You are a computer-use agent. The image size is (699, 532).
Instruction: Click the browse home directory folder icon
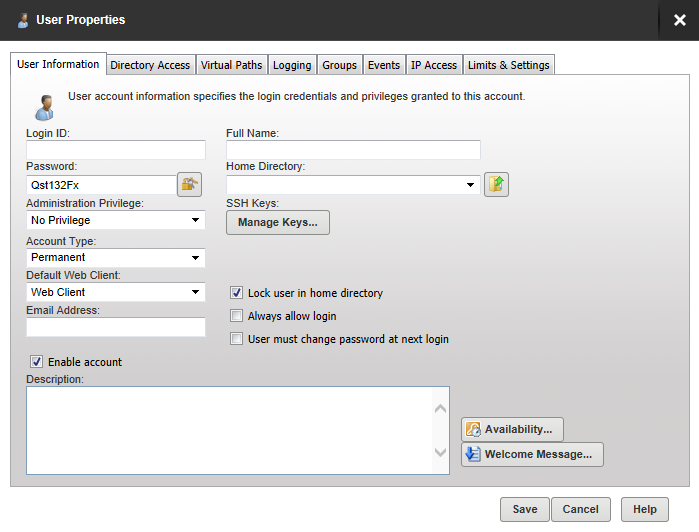(x=497, y=184)
